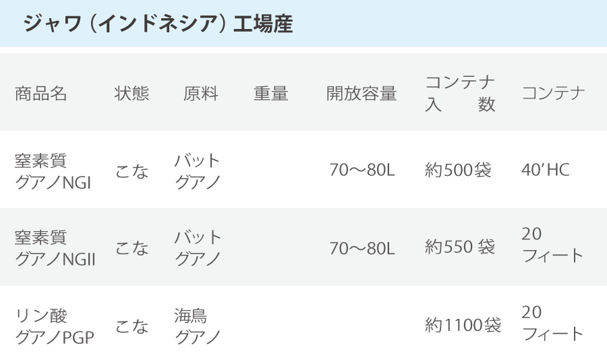Click バットグアノ in the NGI row

click(x=198, y=171)
